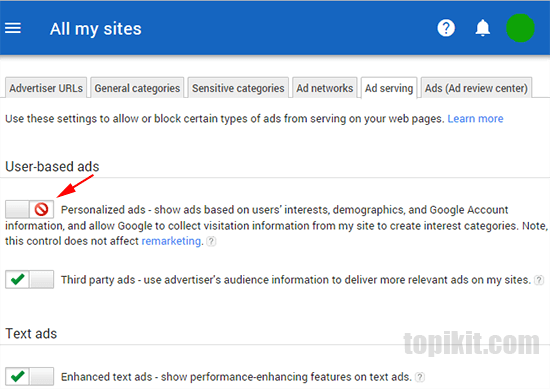Viewport: 550px width, 389px height.
Task: Switch to the Sensitive categories tab
Action: tap(238, 88)
